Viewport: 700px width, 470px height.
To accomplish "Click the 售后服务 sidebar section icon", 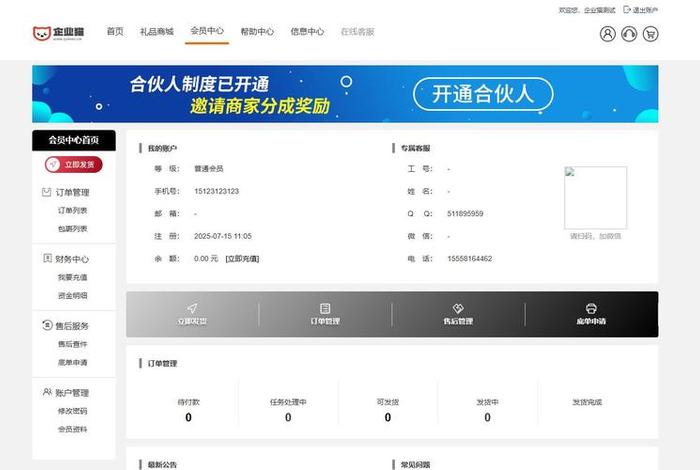I will [47, 325].
